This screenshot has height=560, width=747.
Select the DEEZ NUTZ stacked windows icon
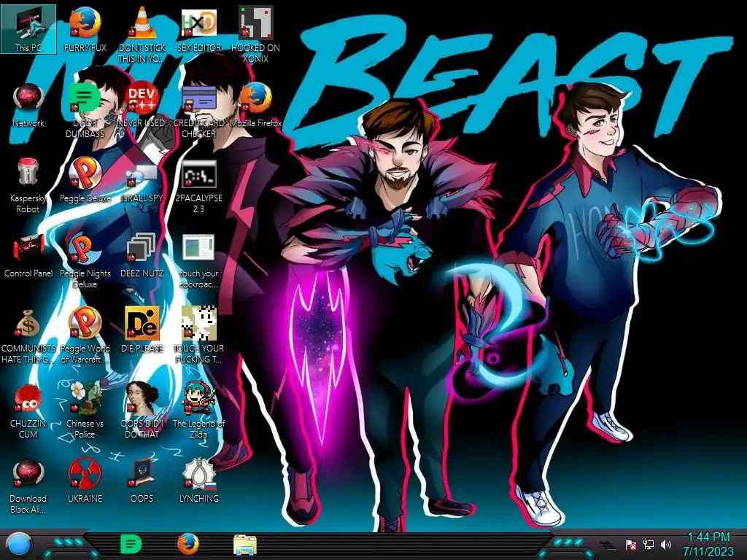tap(142, 254)
